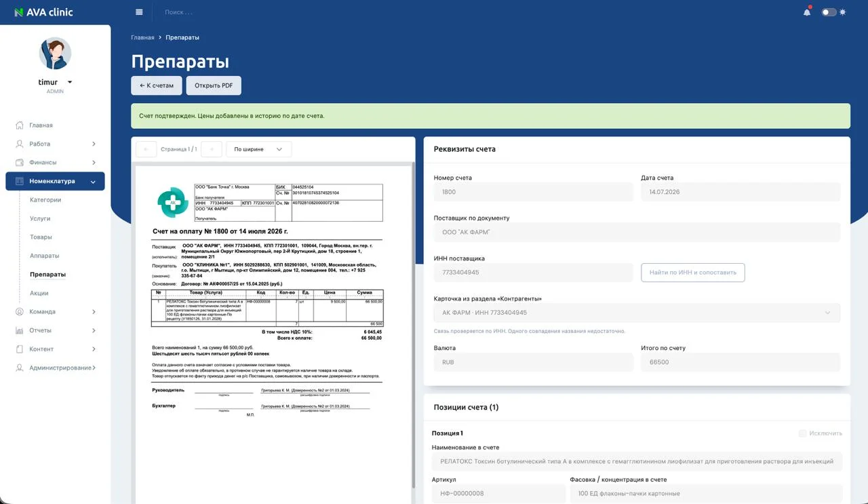The width and height of the screenshot is (868, 504).
Task: Expand the Контент menu chevron
Action: (x=94, y=349)
